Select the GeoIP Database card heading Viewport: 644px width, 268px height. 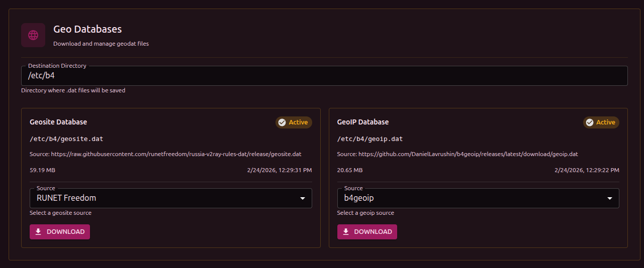point(363,122)
